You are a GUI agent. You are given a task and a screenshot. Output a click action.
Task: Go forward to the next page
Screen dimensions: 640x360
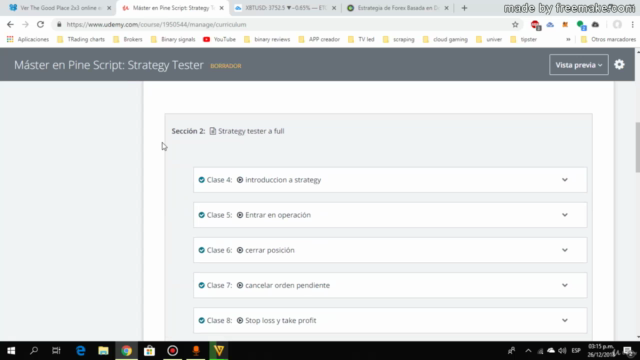click(x=25, y=24)
